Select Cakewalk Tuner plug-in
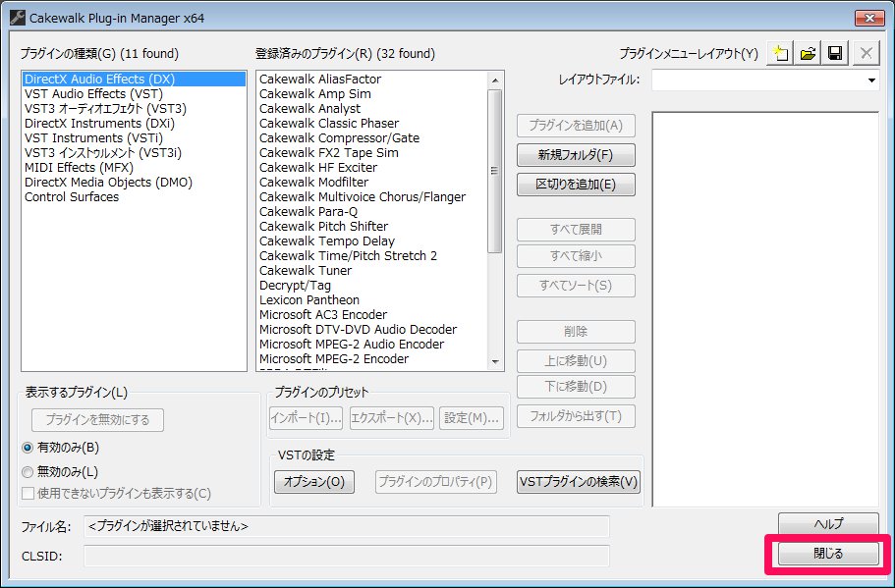The image size is (895, 588). (372, 271)
